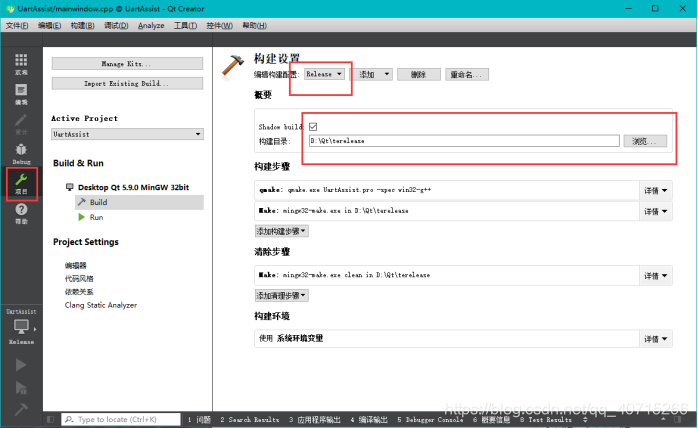This screenshot has width=698, height=428.
Task: Start debugging with the bug-play sidebar icon
Action: (x=20, y=387)
